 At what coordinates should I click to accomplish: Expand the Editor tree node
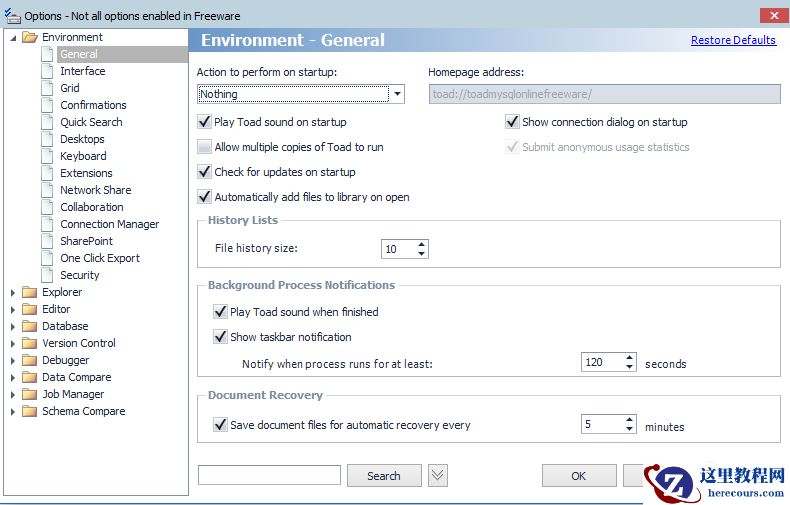tap(13, 310)
